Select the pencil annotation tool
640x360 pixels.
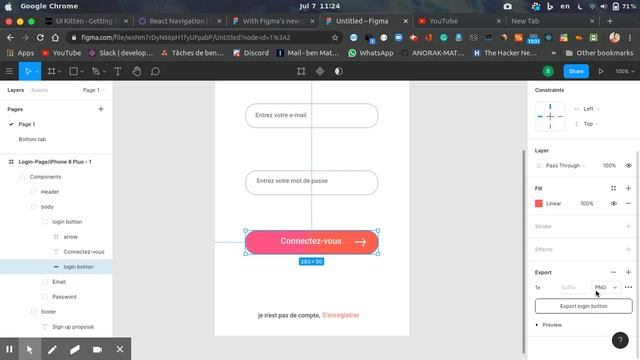52,349
